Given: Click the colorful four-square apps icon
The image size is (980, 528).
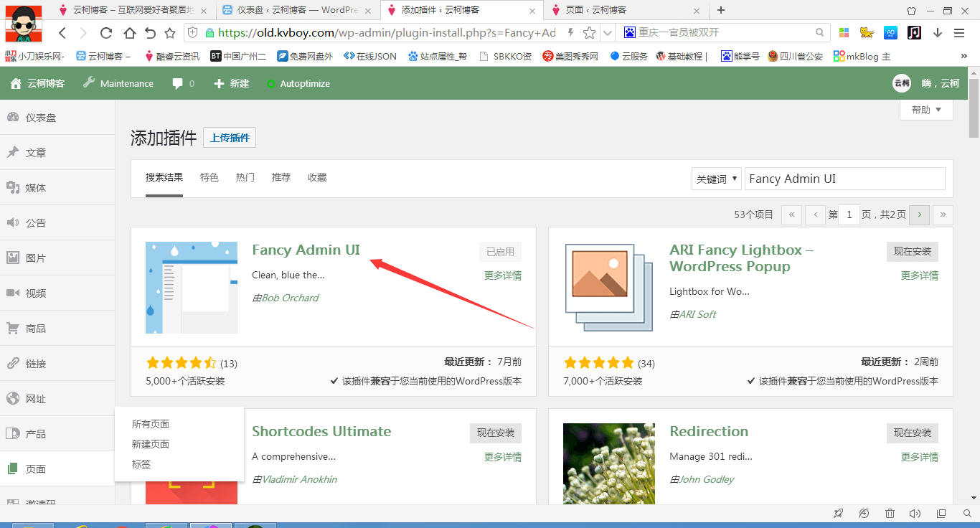Looking at the screenshot, I should (844, 33).
